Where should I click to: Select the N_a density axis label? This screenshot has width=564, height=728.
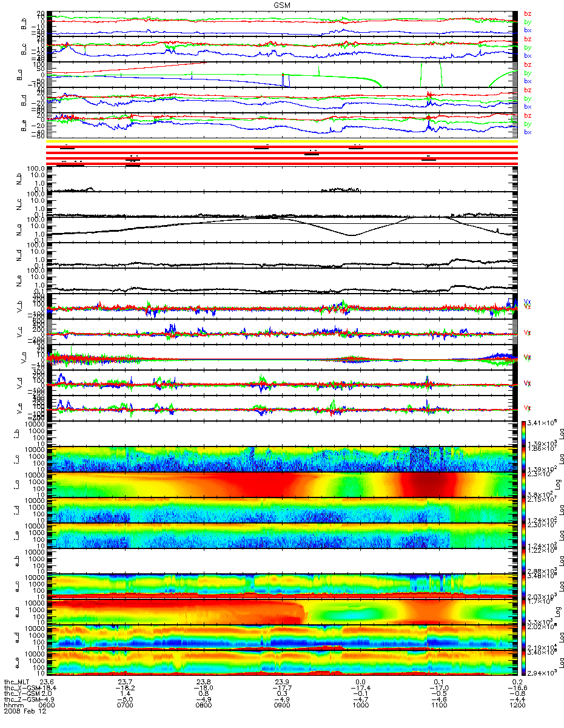tap(18, 230)
